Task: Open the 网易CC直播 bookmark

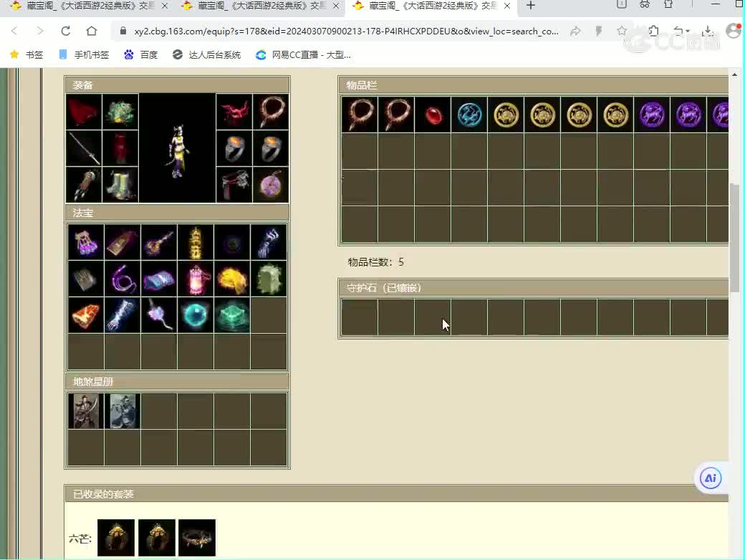Action: (303, 54)
